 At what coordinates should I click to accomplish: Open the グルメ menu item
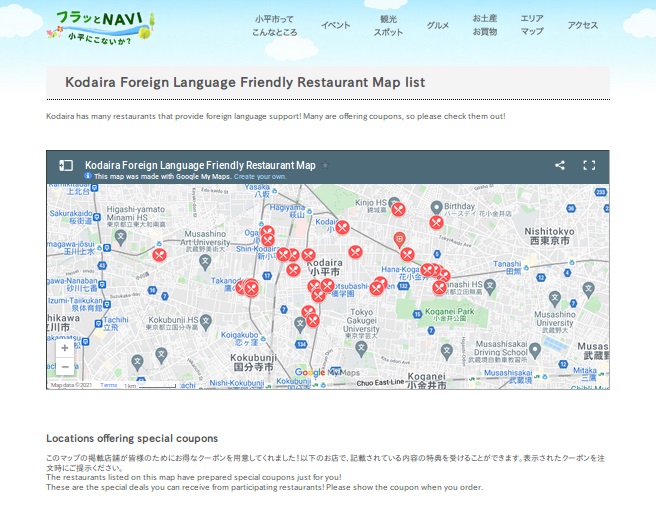[438, 26]
